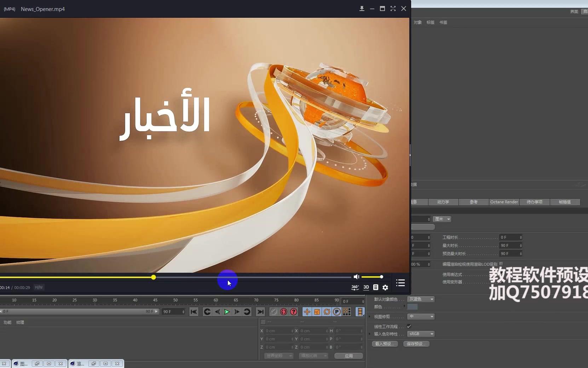
Task: Step forward one frame
Action: [x=237, y=312]
